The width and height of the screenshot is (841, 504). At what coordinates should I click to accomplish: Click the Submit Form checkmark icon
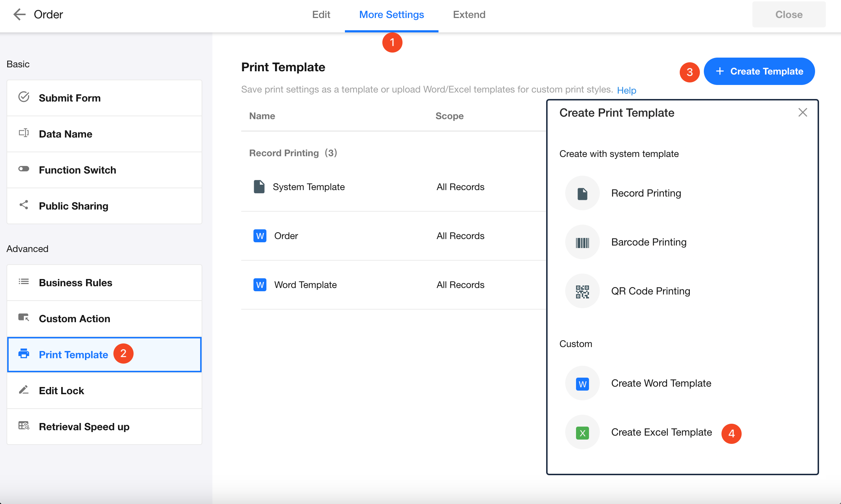click(x=24, y=97)
